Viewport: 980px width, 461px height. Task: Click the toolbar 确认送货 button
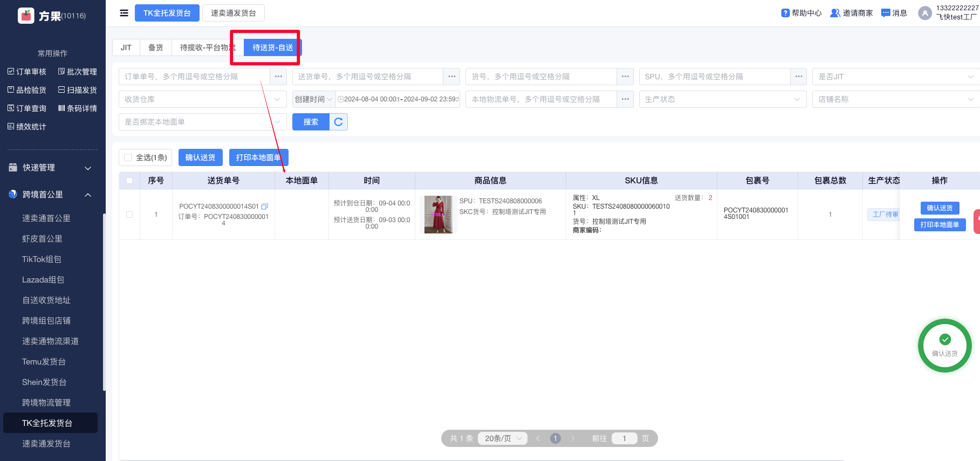point(200,157)
